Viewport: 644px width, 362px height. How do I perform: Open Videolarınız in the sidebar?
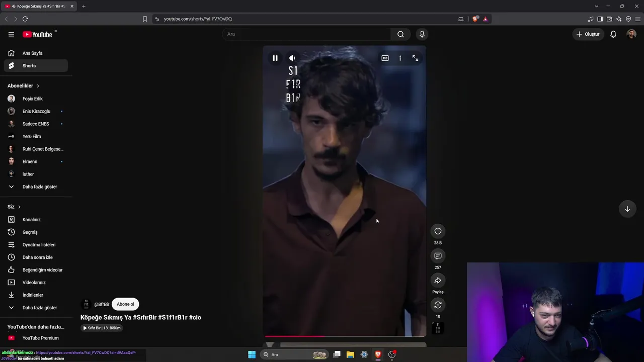(36, 283)
